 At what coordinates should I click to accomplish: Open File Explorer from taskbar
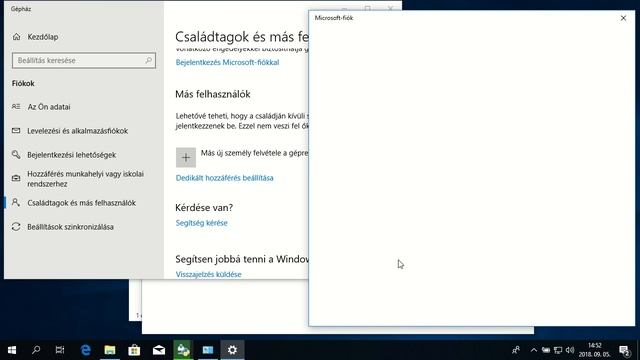point(110,350)
